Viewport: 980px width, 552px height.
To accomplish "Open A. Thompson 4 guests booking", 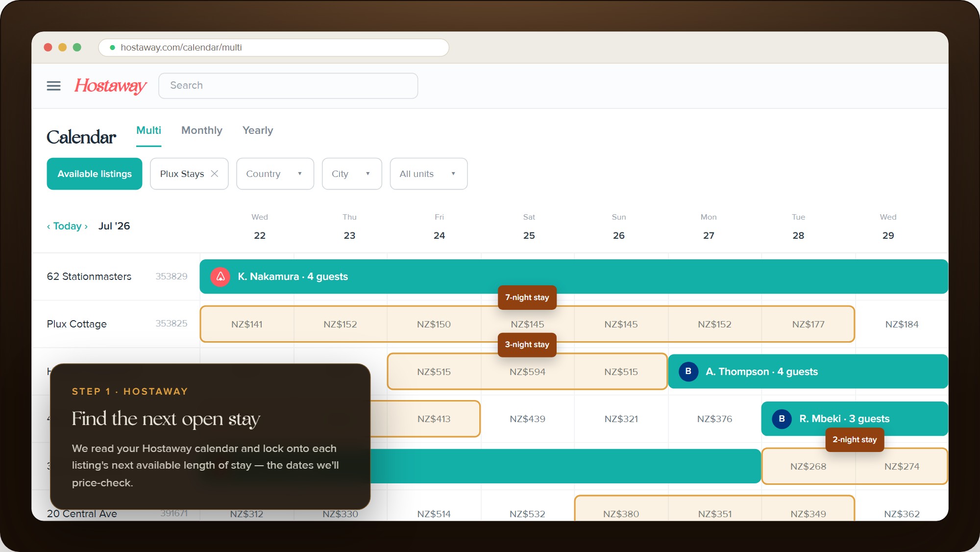I will (x=808, y=372).
